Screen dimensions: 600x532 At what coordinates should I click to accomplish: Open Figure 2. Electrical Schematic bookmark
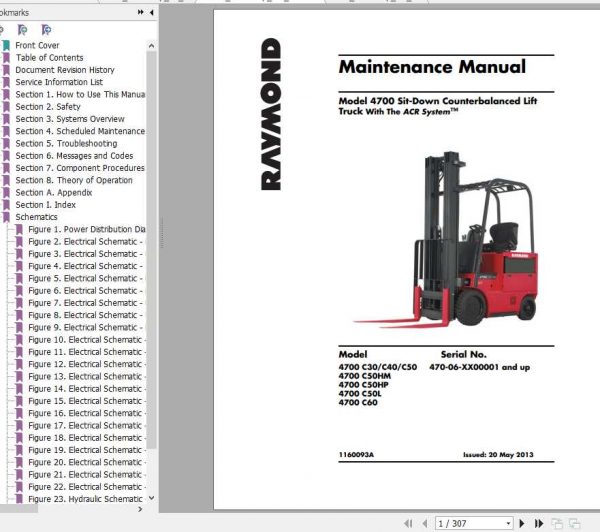[85, 241]
